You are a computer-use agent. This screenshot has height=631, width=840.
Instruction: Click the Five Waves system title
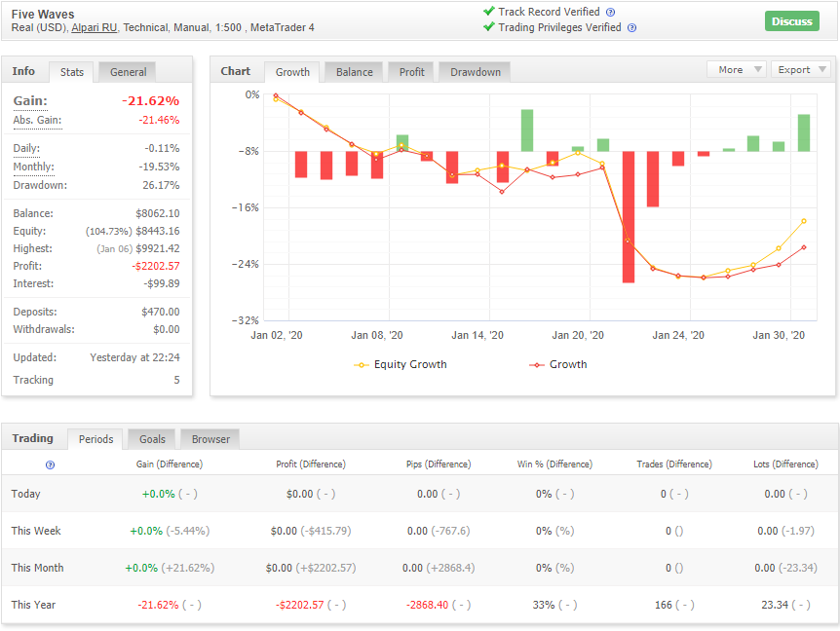[43, 15]
